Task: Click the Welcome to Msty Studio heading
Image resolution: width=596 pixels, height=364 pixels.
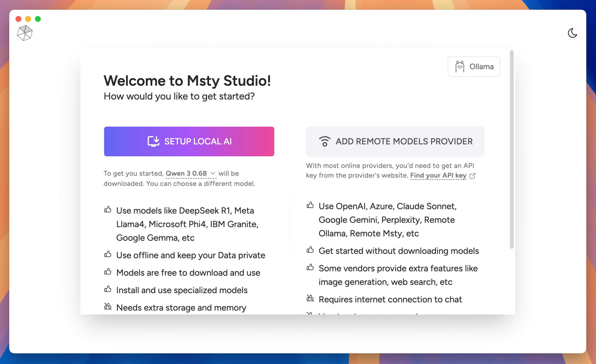Action: click(187, 81)
